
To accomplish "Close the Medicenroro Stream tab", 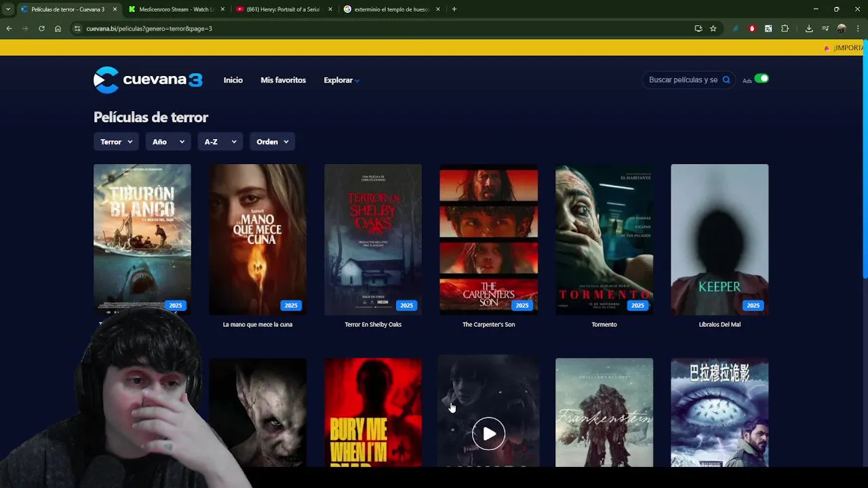I will 222,9.
